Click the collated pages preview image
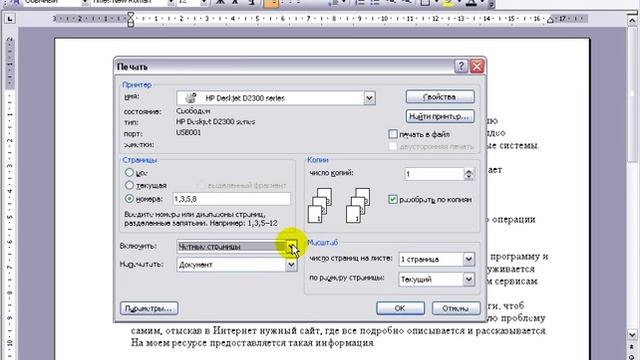This screenshot has height=360, width=640. [x=320, y=205]
